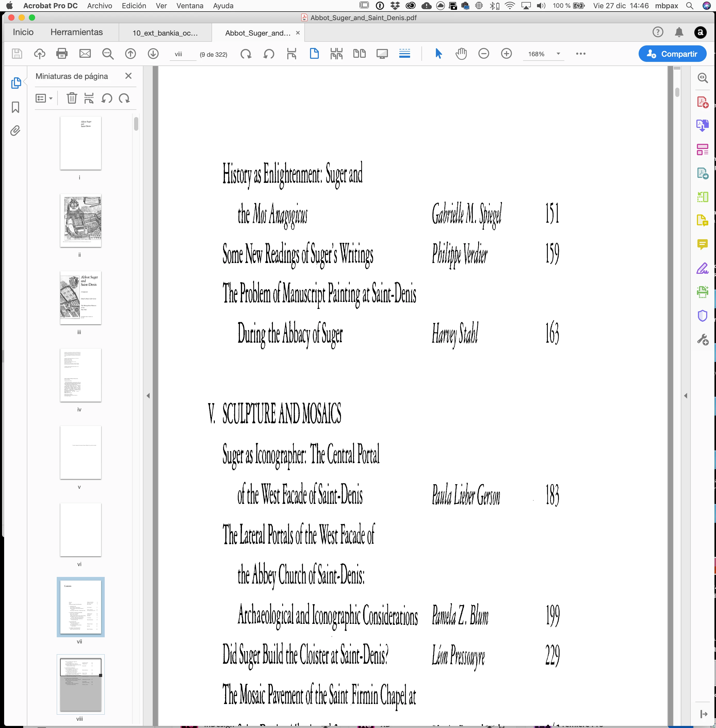The image size is (716, 728).
Task: Open the Ventana menu
Action: tap(190, 6)
